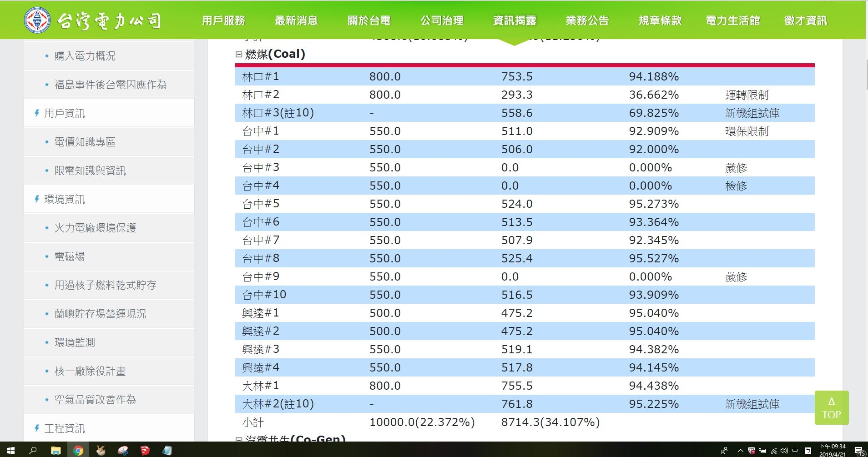
Task: Click 755.5 output in 大林#1 row
Action: (x=517, y=386)
